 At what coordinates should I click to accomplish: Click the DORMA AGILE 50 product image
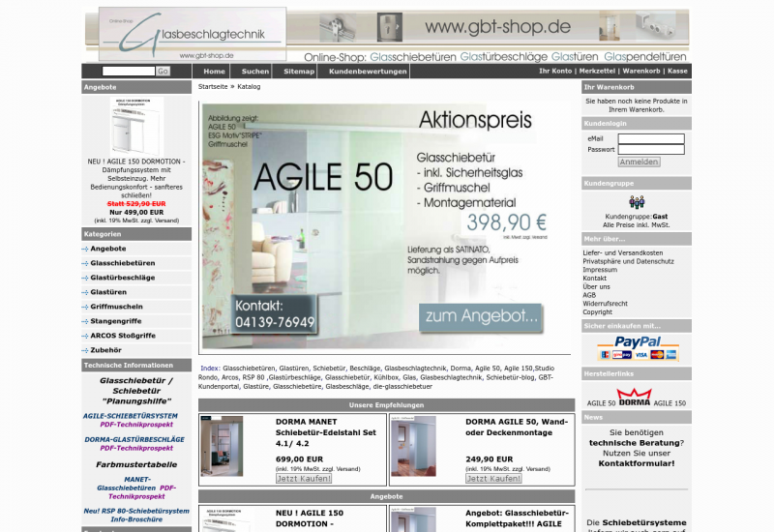click(414, 446)
